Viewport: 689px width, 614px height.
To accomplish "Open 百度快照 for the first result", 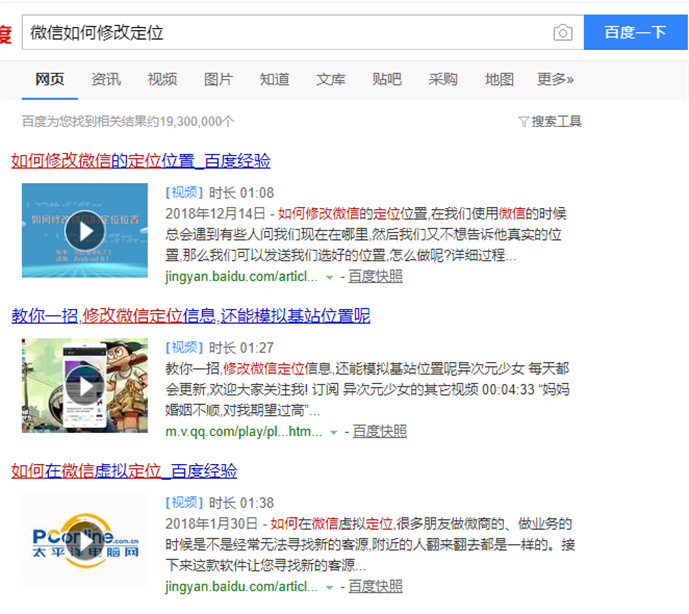I will click(x=375, y=276).
